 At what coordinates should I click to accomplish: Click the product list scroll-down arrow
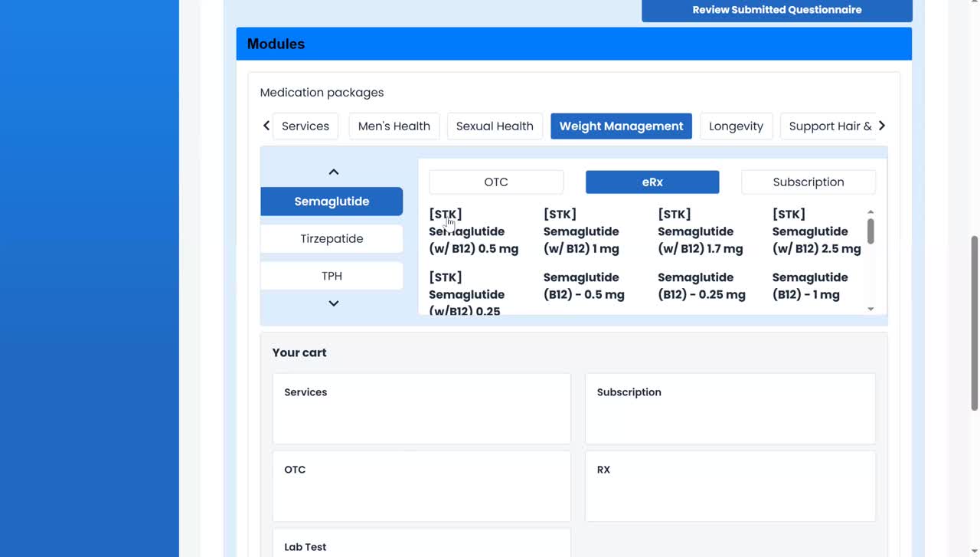871,309
